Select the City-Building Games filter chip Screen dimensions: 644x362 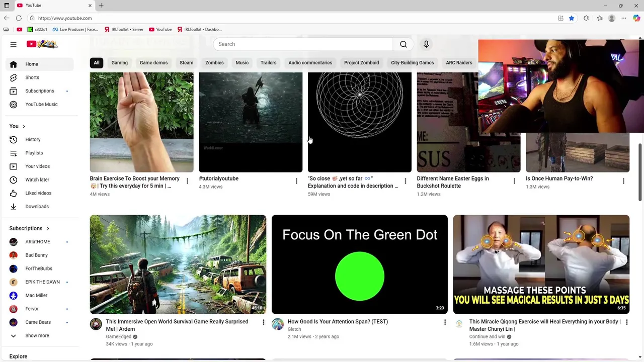point(412,63)
